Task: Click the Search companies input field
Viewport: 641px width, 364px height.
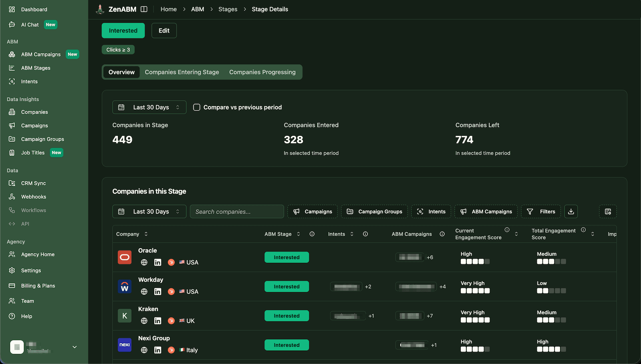Action: click(x=237, y=211)
